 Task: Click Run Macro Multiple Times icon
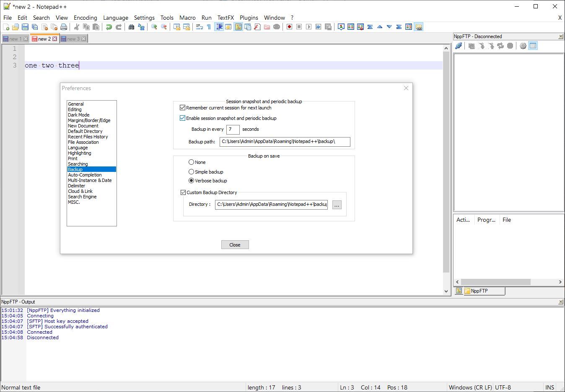click(318, 27)
